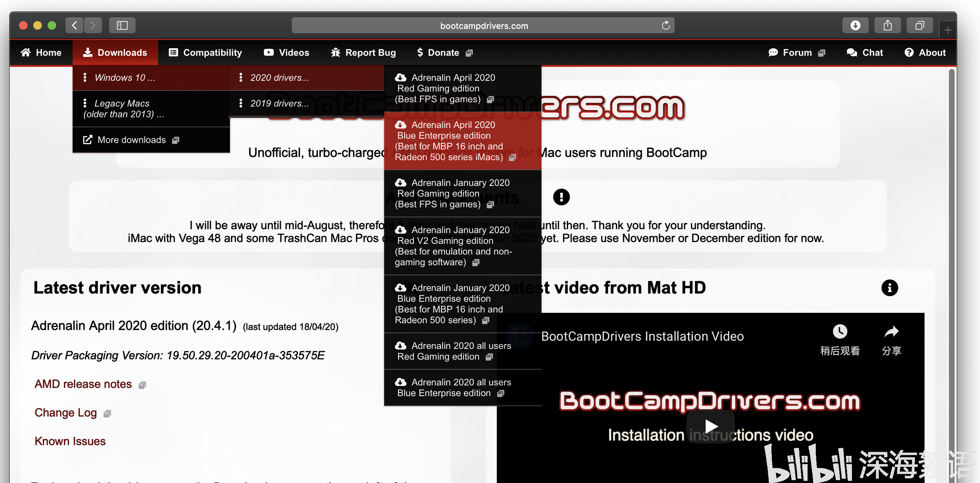Play the BootCampDrivers installation video
The width and height of the screenshot is (980, 483).
pos(710,426)
